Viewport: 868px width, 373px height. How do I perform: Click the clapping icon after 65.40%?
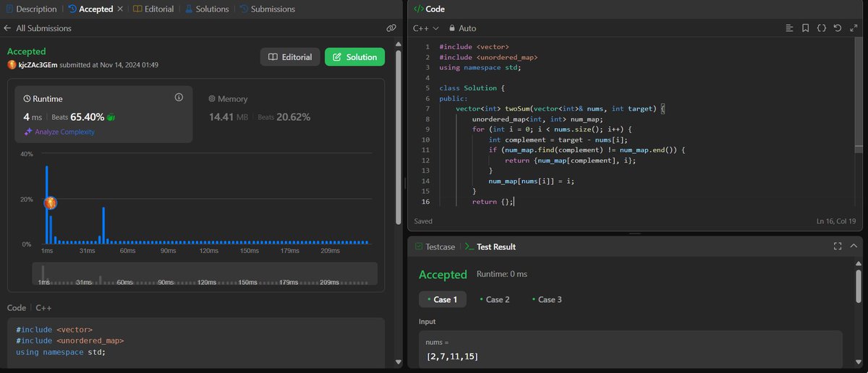point(111,116)
